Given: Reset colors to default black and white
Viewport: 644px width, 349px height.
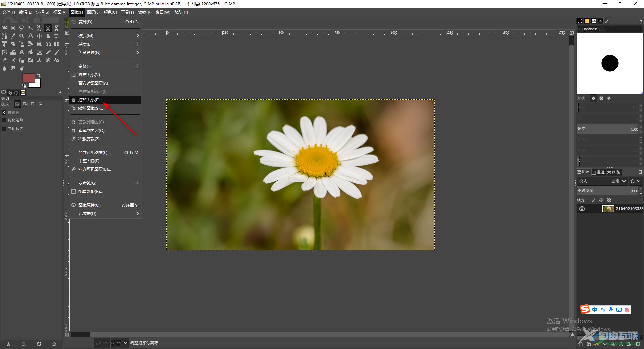Looking at the screenshot, I should (x=24, y=86).
